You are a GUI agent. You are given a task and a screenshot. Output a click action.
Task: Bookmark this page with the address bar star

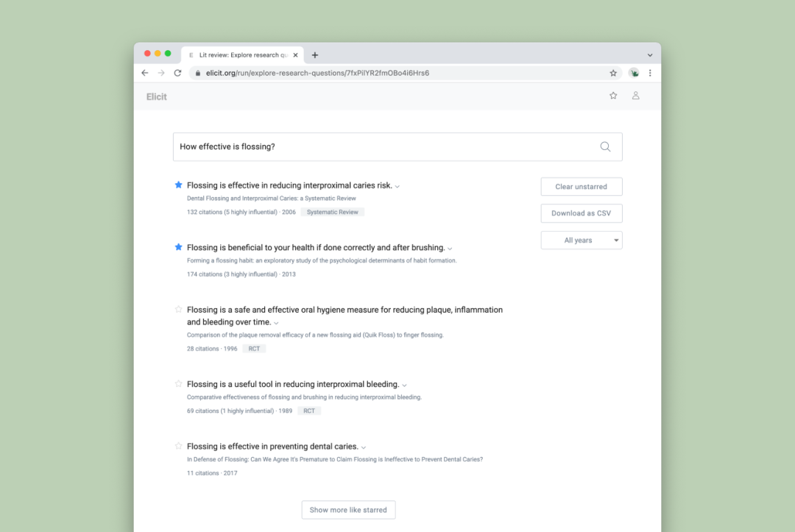613,73
